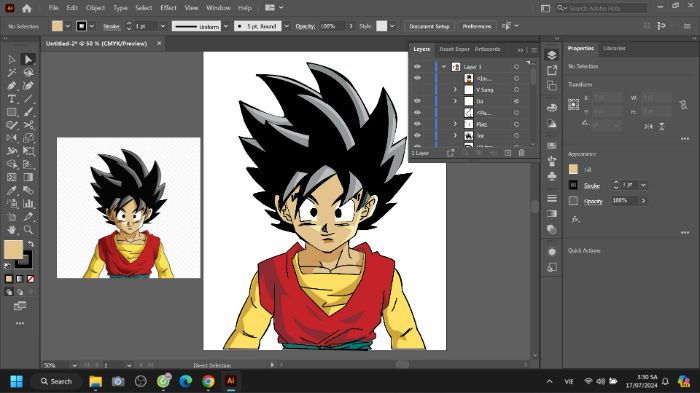The width and height of the screenshot is (700, 393).
Task: Open Edit Toolbar three-dots button
Action: coord(20,323)
